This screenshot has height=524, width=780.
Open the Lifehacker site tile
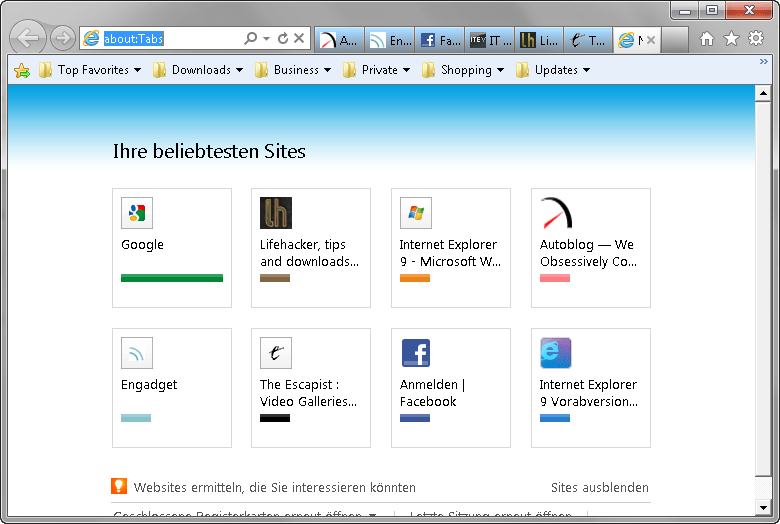310,247
